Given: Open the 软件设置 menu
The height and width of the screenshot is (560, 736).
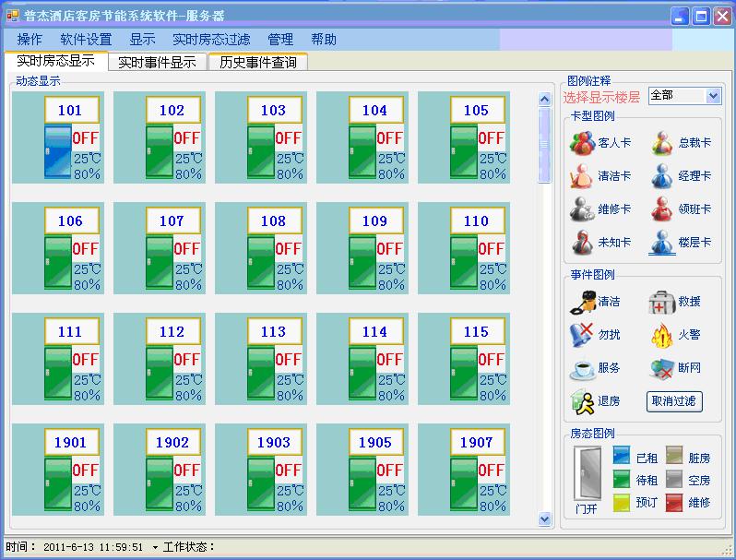Looking at the screenshot, I should point(86,40).
